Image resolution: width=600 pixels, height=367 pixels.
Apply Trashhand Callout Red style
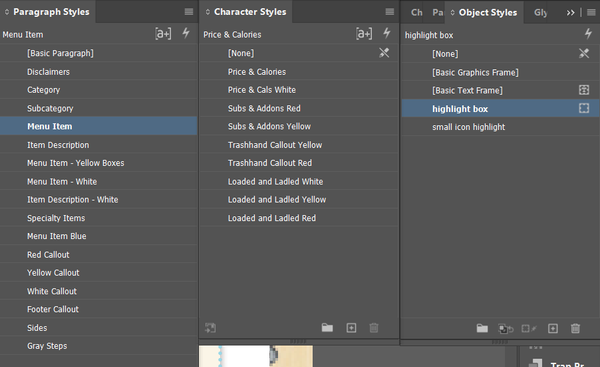click(299, 163)
